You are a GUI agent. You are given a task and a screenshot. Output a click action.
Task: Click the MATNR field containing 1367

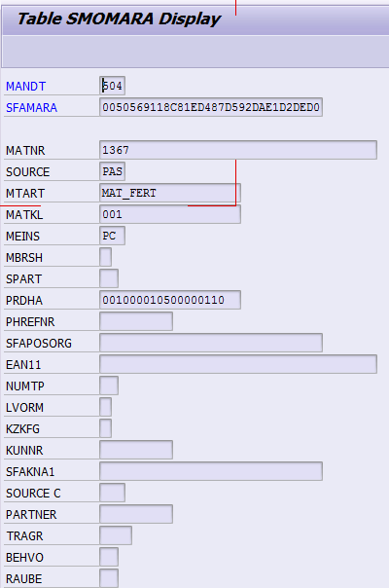click(x=238, y=150)
